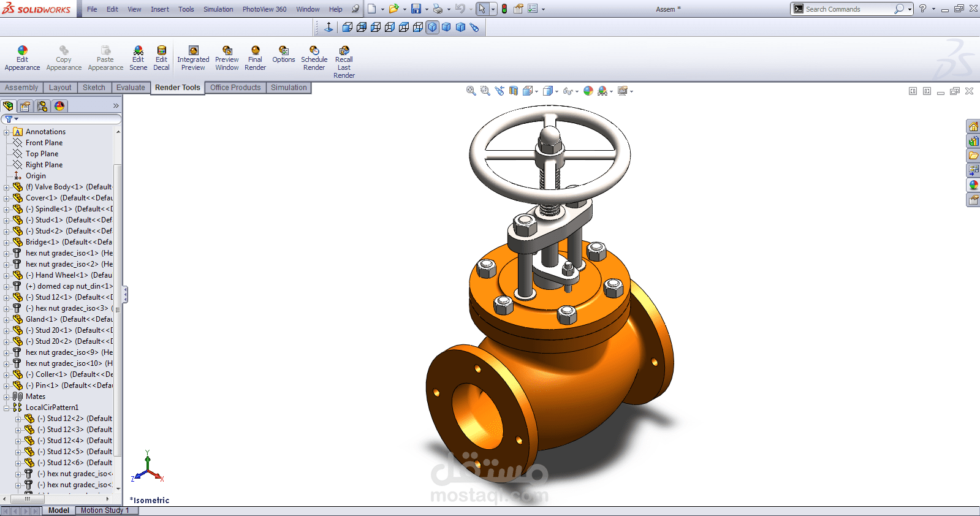The width and height of the screenshot is (980, 516).
Task: Switch to the Assembly tab
Action: pyautogui.click(x=21, y=88)
